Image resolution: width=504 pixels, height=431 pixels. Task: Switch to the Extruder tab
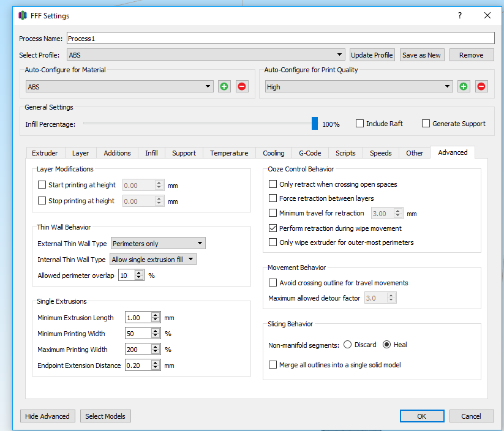click(45, 153)
